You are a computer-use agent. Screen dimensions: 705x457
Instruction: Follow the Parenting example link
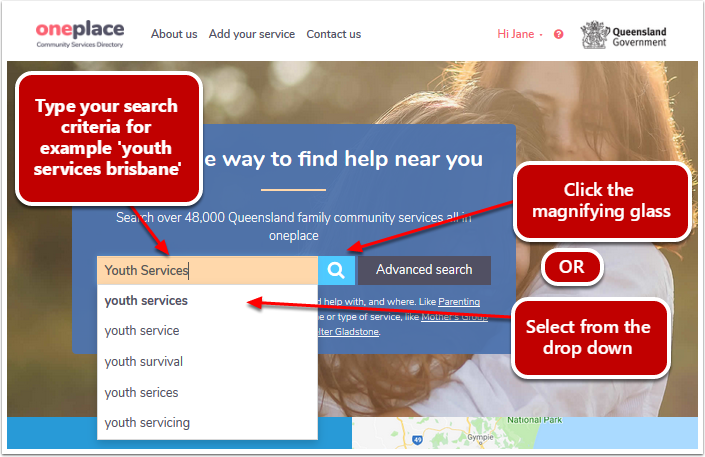pyautogui.click(x=459, y=302)
